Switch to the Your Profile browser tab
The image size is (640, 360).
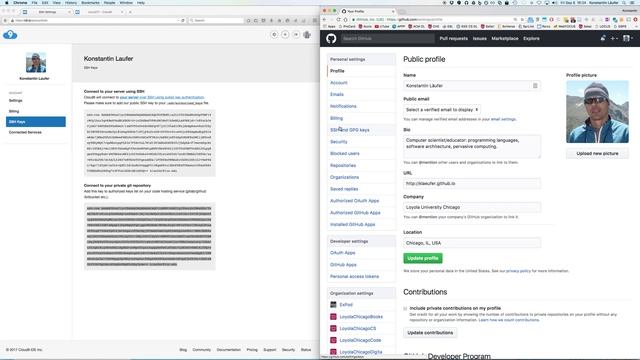[x=369, y=11]
